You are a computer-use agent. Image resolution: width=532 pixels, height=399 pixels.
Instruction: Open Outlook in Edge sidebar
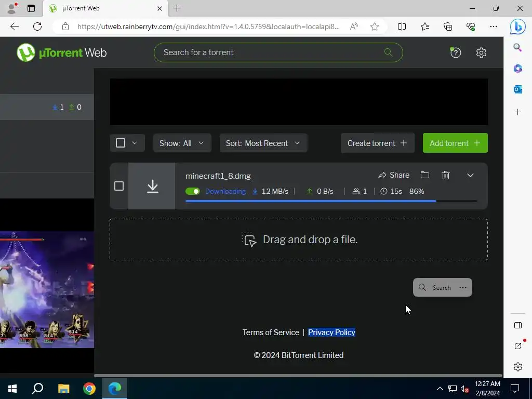point(518,89)
